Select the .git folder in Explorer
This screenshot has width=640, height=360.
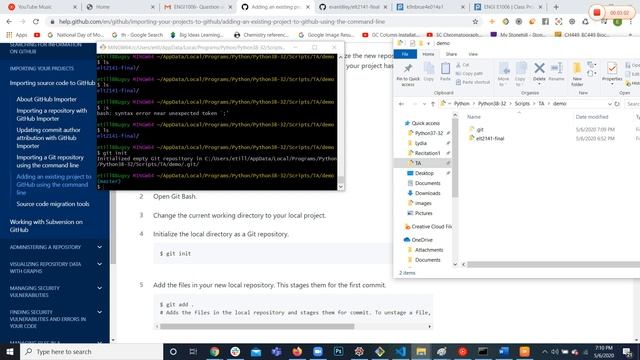pyautogui.click(x=480, y=129)
